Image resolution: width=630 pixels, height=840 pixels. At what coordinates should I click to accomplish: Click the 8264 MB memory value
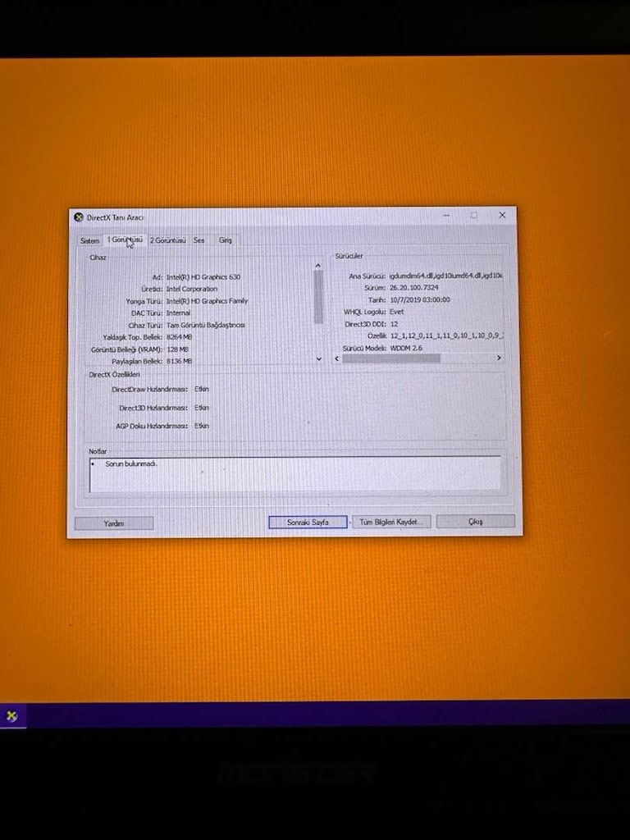179,337
